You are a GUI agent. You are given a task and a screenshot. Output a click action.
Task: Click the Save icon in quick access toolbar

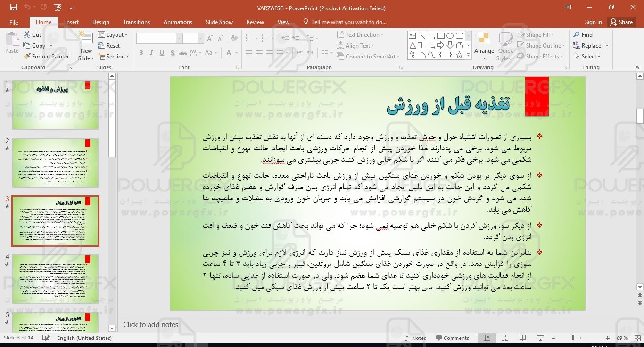click(x=13, y=8)
